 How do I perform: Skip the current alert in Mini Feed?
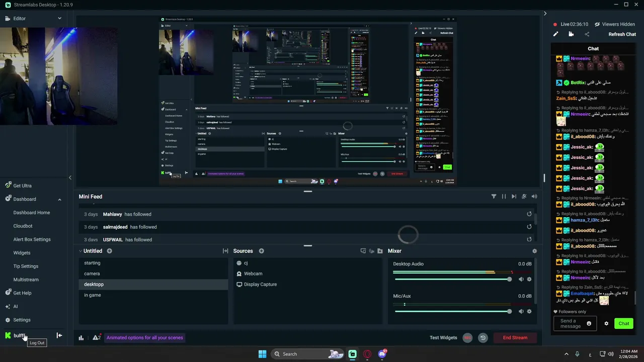point(514,197)
